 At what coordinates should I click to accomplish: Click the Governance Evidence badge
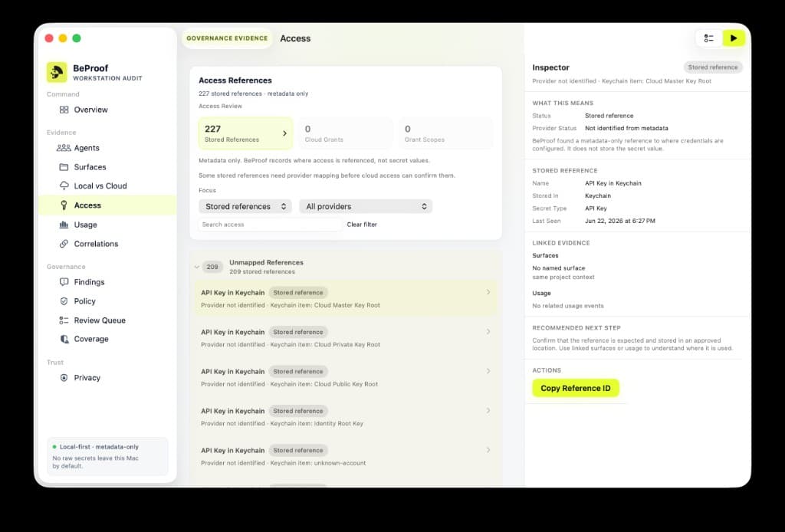click(x=227, y=38)
